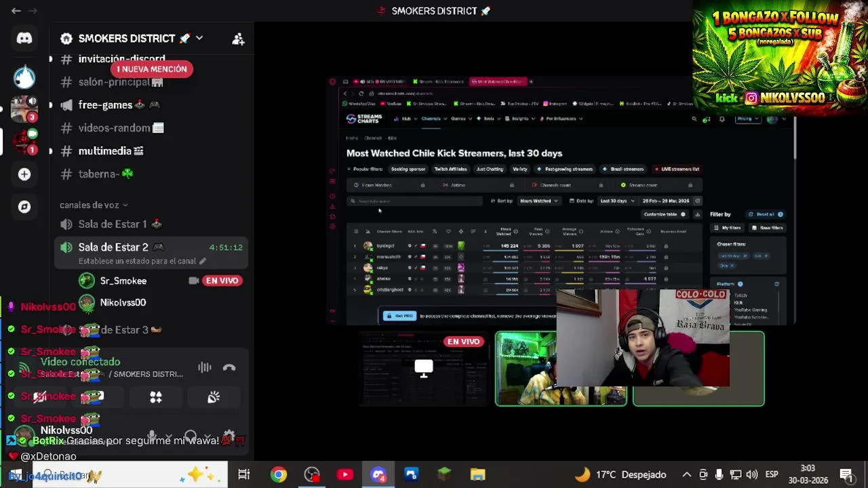Viewport: 868px width, 488px height.
Task: Toggle the Fast-growing streamers filter chip
Action: [565, 169]
